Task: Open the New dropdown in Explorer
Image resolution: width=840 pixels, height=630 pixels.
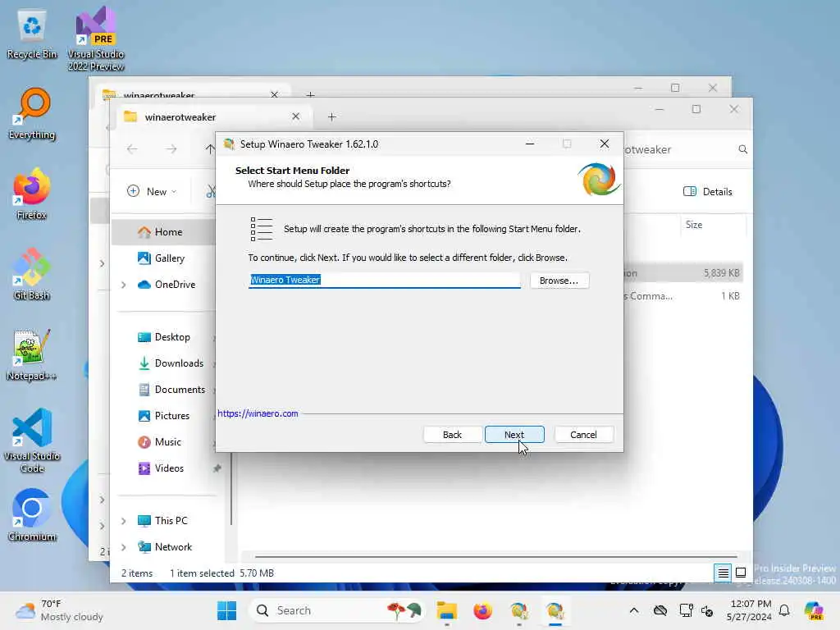Action: tap(152, 191)
